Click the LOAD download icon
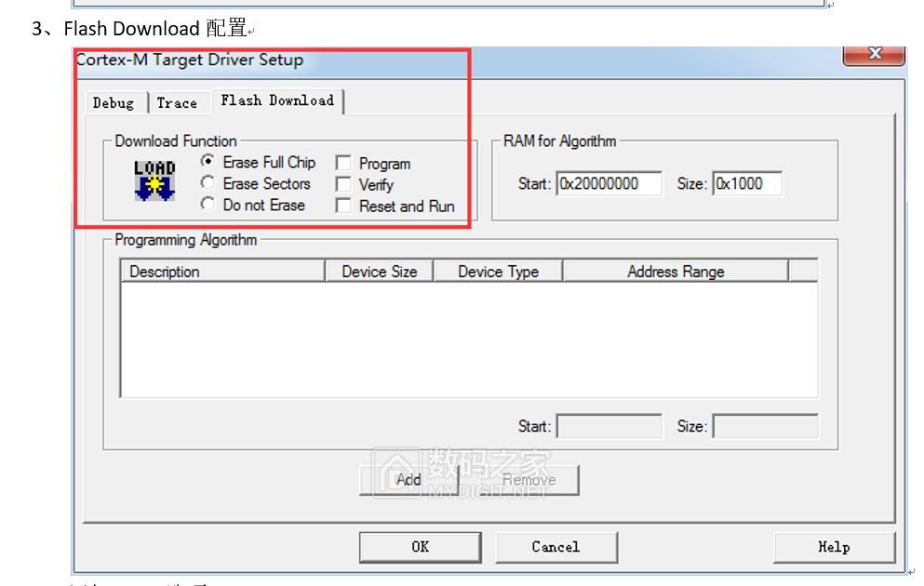The width and height of the screenshot is (924, 586). coord(154,181)
